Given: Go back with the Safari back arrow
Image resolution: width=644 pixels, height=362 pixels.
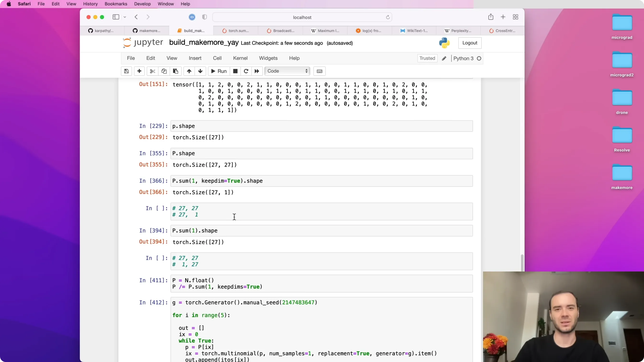Looking at the screenshot, I should point(136,17).
